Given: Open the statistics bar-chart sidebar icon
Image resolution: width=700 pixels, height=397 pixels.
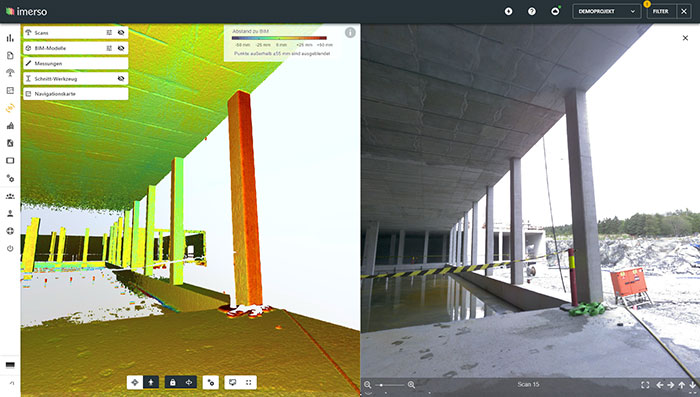Looking at the screenshot, I should coord(10,38).
